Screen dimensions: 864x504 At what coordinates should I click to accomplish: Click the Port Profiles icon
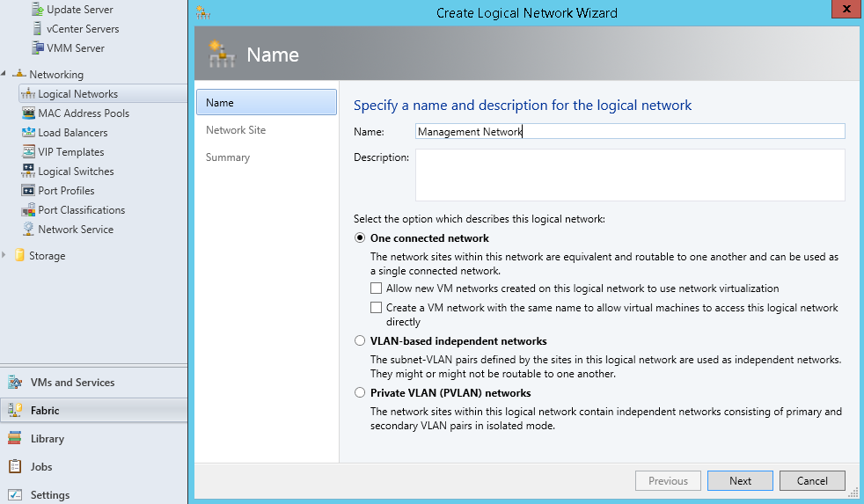(x=28, y=191)
